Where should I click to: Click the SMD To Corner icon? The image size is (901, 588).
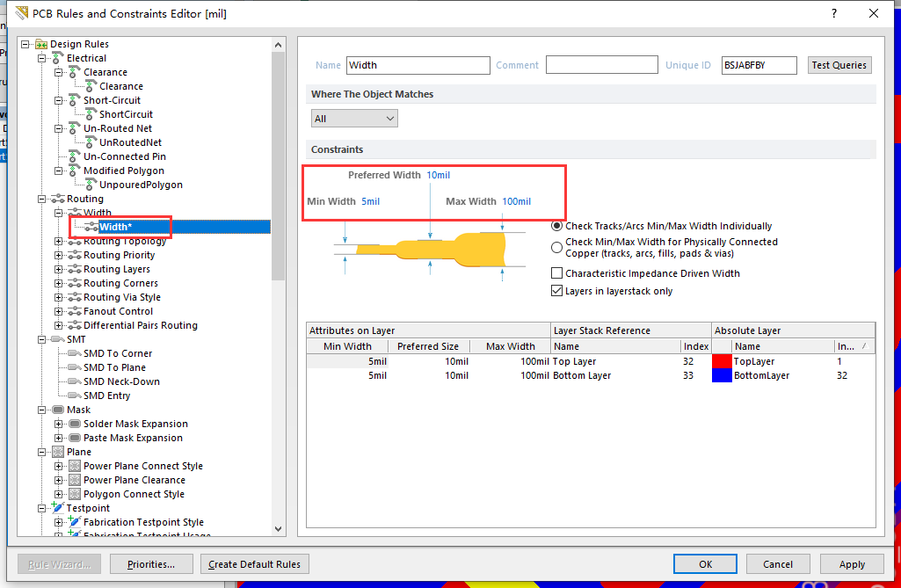click(75, 353)
